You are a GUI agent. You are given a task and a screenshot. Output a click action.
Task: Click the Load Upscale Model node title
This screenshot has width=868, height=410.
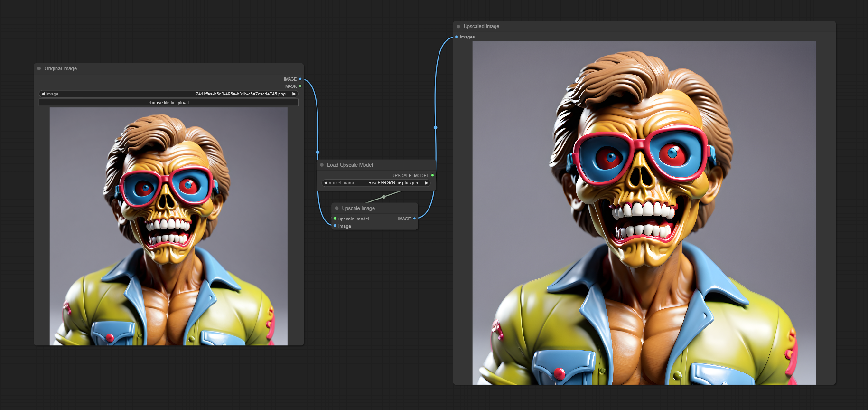tap(350, 165)
